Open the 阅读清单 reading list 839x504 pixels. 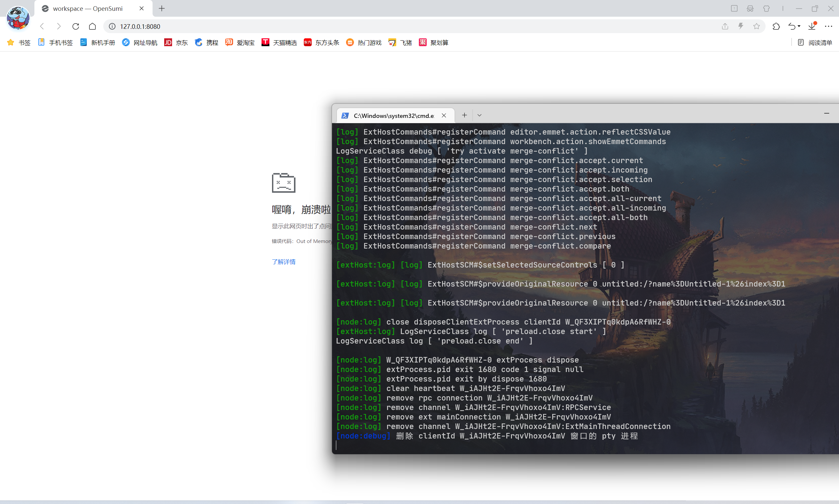point(814,43)
